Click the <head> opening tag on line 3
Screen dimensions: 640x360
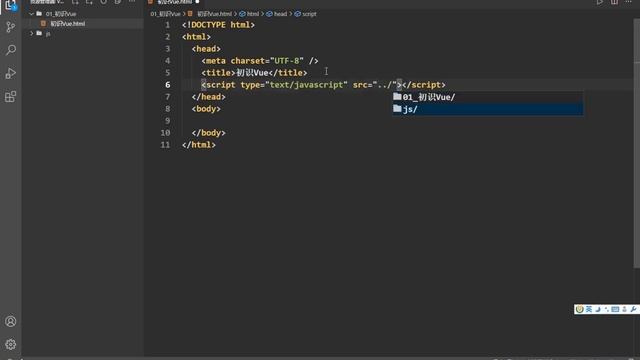(x=206, y=49)
